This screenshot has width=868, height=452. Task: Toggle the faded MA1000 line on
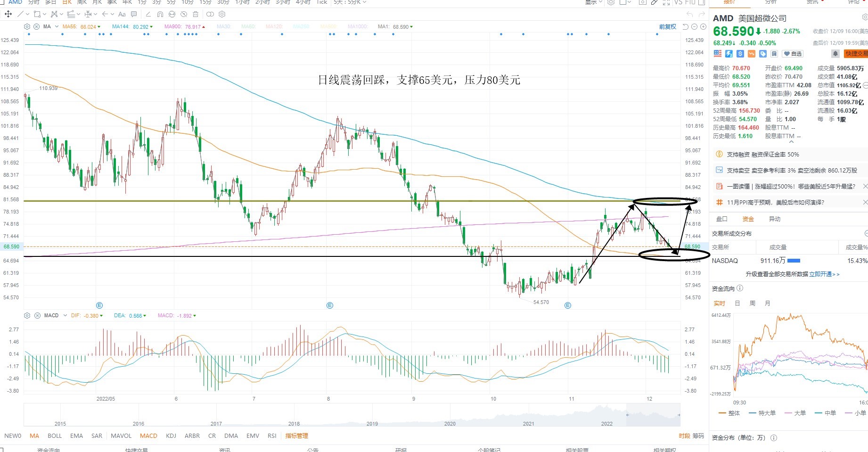[357, 26]
